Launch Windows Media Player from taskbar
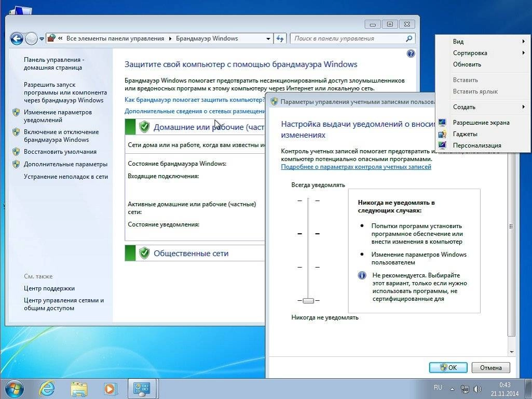The width and height of the screenshot is (532, 399). pyautogui.click(x=110, y=389)
